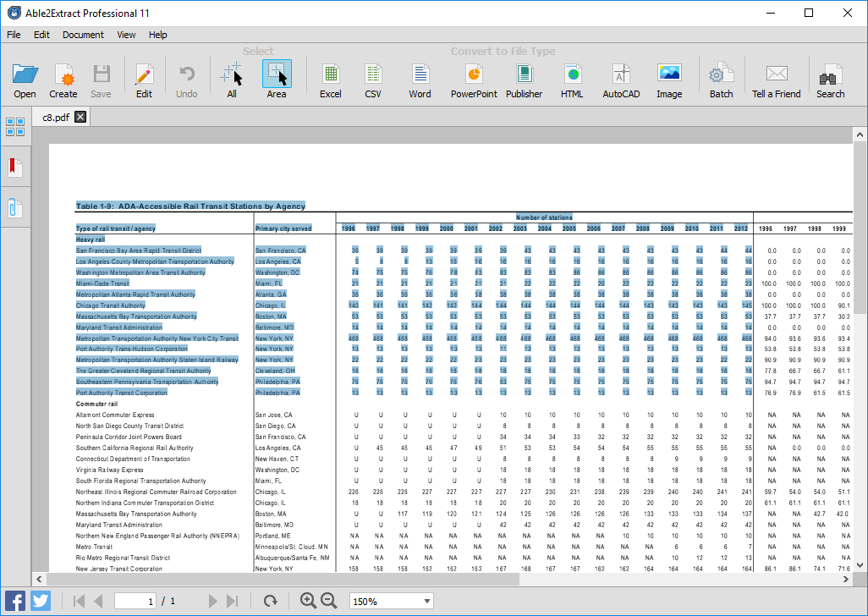Click 'Type of rail transit / agency' header
Viewport: 868px width, 616px height.
[116, 228]
